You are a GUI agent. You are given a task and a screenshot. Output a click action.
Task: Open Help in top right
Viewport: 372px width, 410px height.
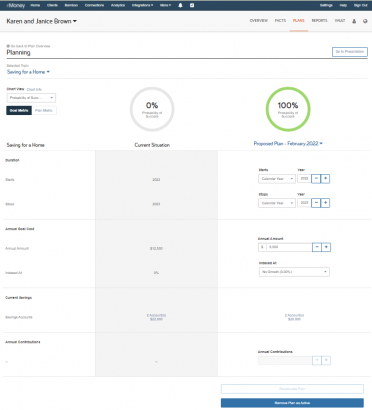pyautogui.click(x=343, y=5)
